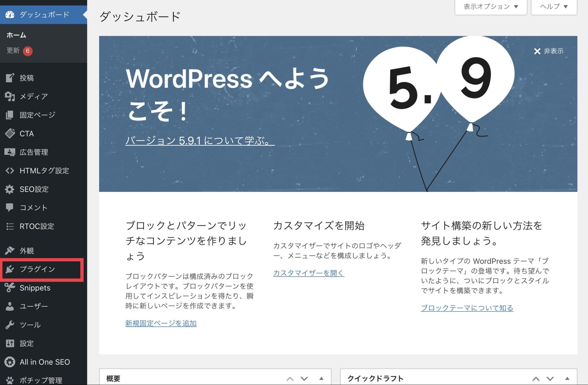
Task: Click the HTMLタグ設定 code brackets icon
Action: click(10, 170)
